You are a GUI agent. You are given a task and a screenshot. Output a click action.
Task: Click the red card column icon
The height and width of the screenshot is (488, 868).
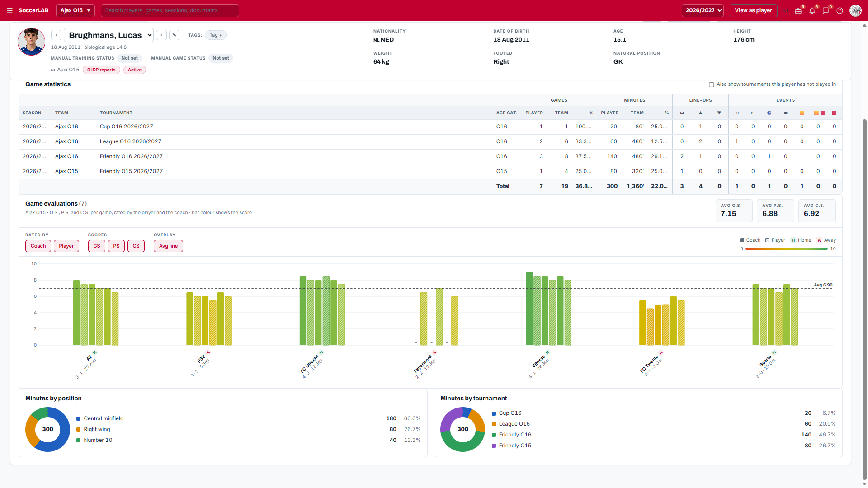(x=834, y=113)
